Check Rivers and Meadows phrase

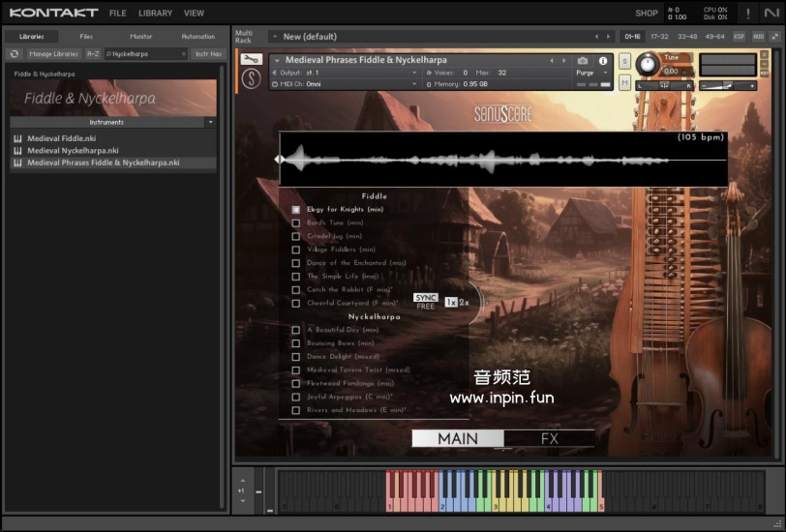[296, 410]
